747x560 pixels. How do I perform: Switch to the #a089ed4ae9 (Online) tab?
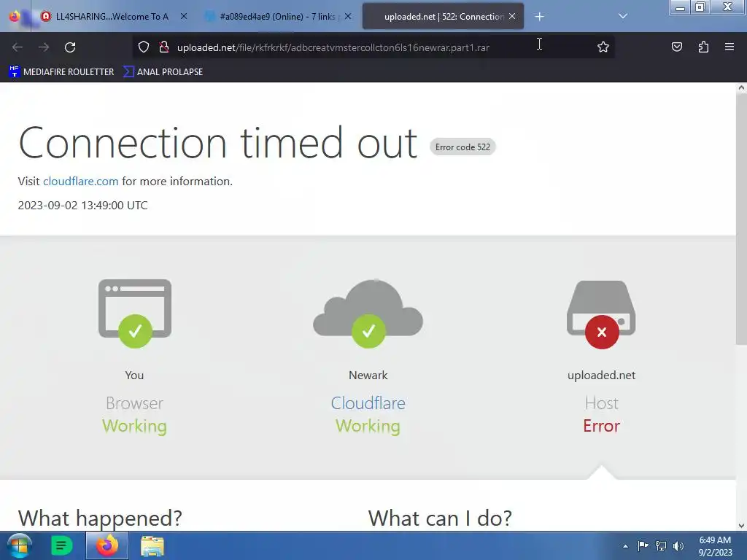tap(278, 16)
